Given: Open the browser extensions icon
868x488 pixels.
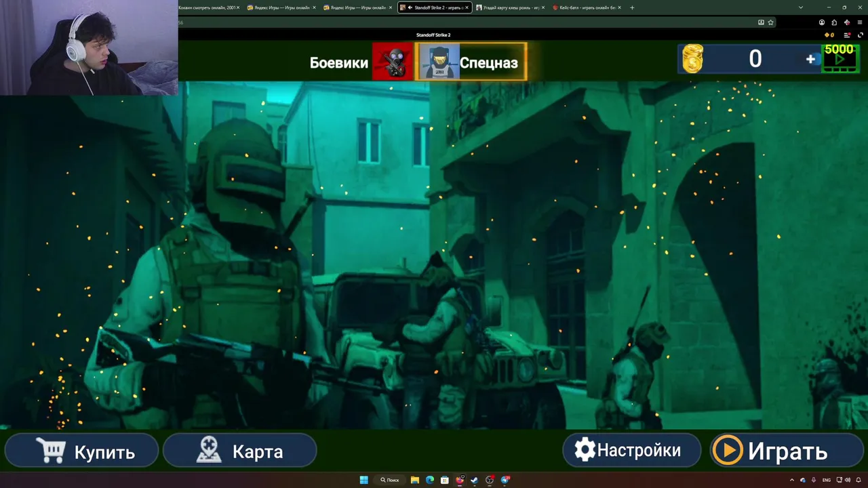Looking at the screenshot, I should [x=834, y=22].
